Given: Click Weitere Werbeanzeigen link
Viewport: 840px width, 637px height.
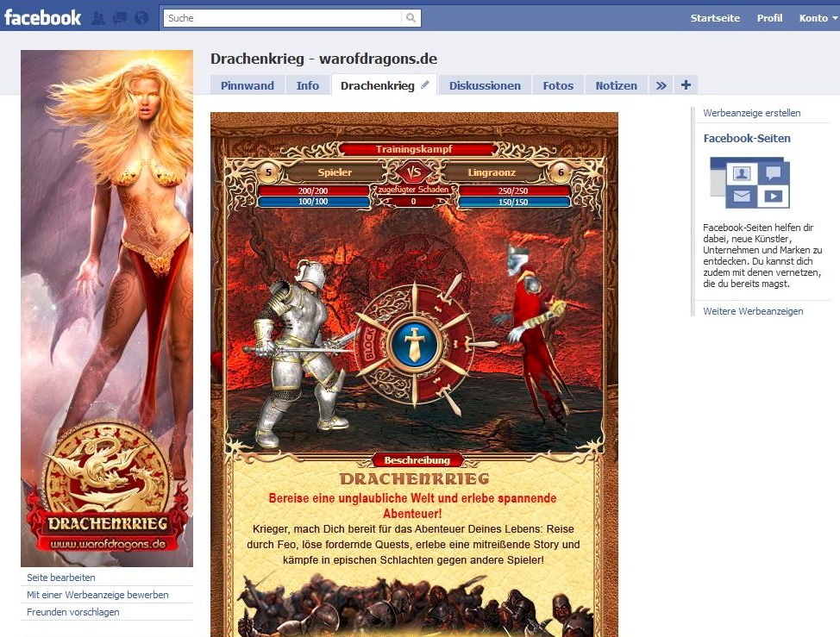Looking at the screenshot, I should tap(753, 311).
